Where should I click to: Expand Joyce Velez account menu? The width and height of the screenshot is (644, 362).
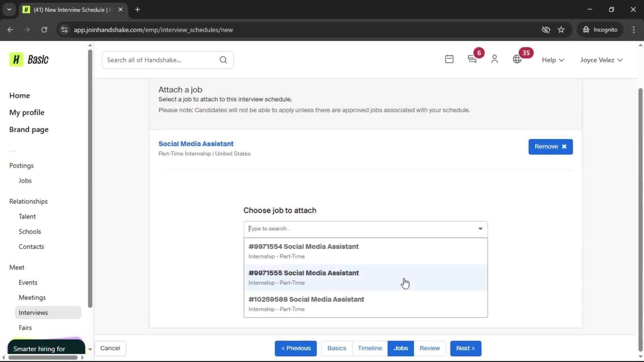pyautogui.click(x=601, y=60)
